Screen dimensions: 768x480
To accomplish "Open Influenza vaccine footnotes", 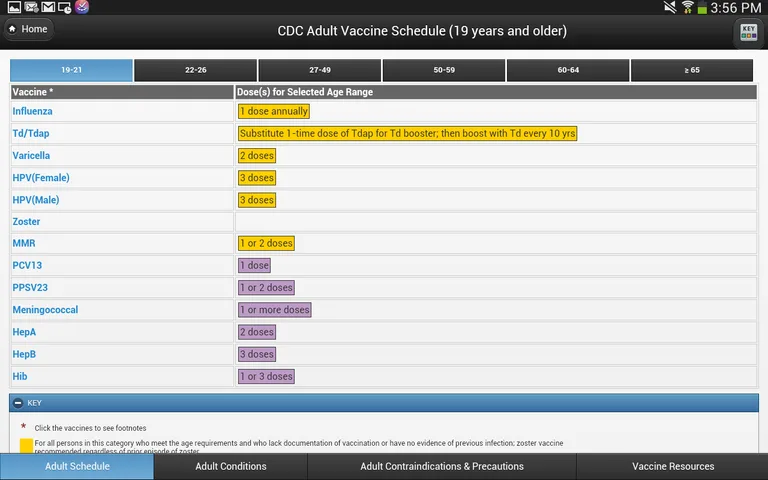I will pyautogui.click(x=32, y=111).
